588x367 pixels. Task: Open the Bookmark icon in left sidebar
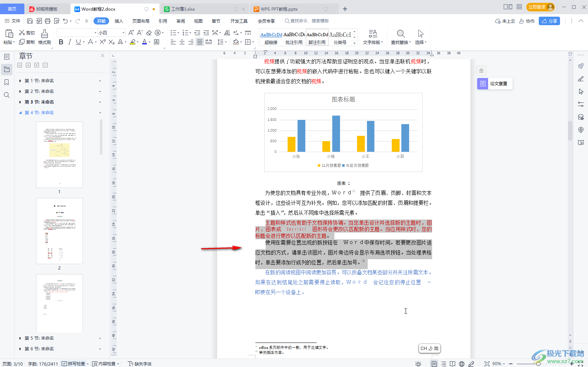pyautogui.click(x=7, y=82)
